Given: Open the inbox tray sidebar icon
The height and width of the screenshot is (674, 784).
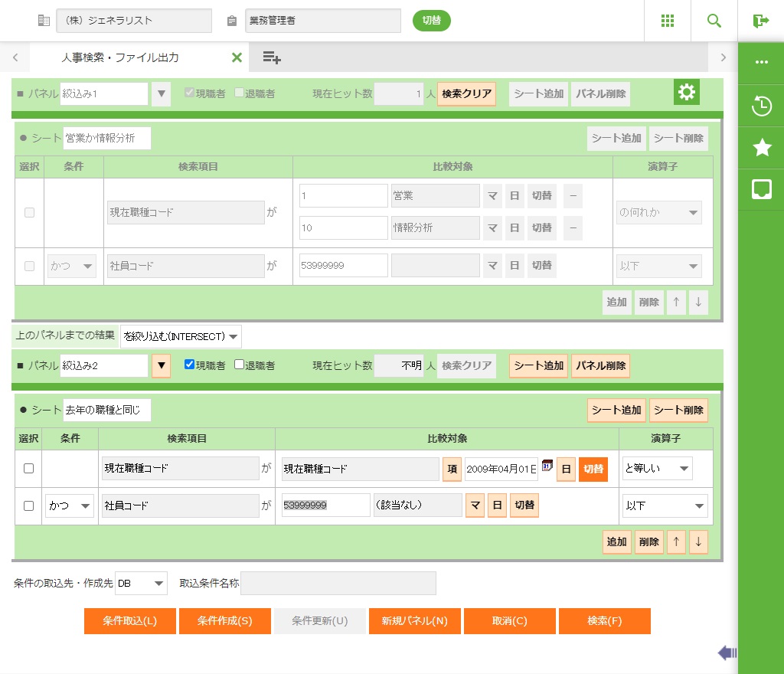Looking at the screenshot, I should [761, 190].
